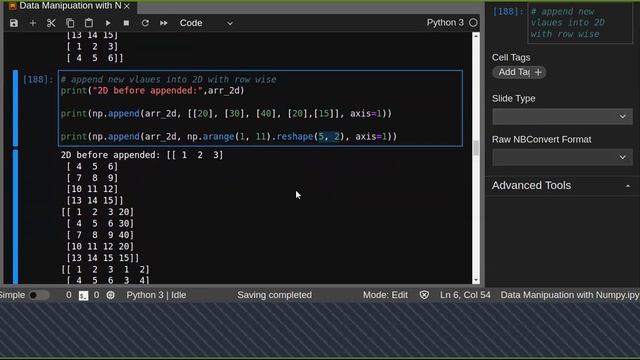Screen dimensions: 640x360
Task: Click the Add Tag button
Action: 519,72
